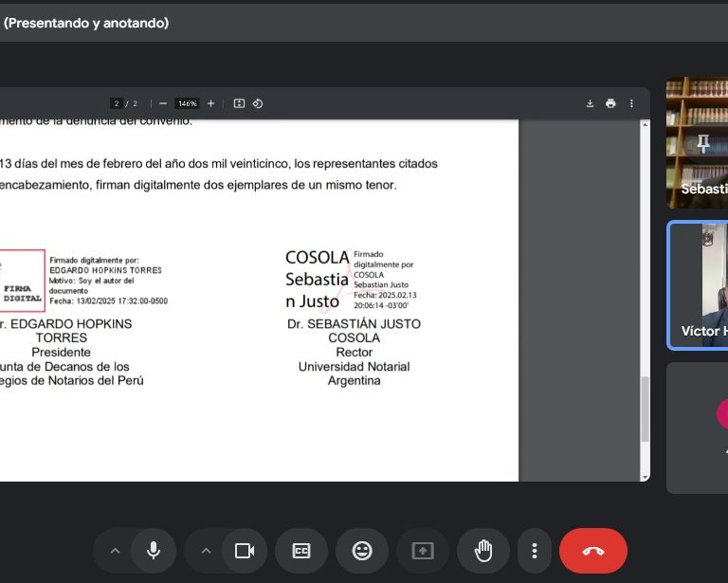Toggle the camera on or off
The image size is (728, 583).
point(245,551)
